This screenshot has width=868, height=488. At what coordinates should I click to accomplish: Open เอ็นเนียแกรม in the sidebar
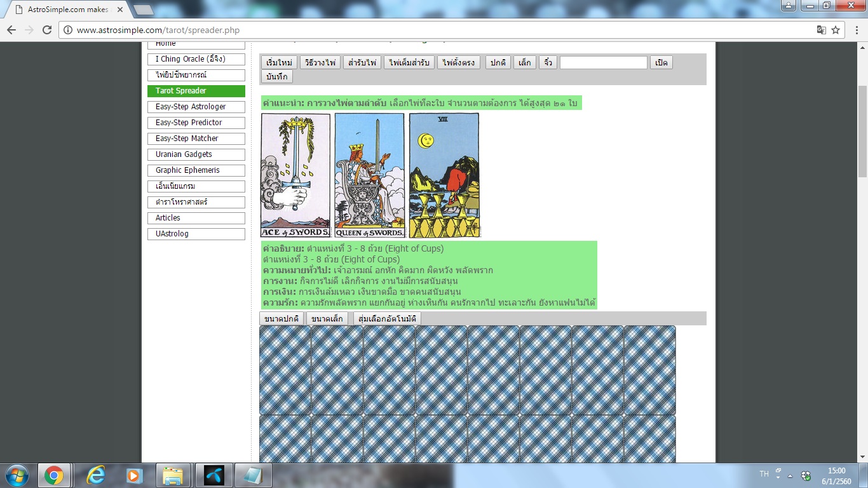pos(196,186)
